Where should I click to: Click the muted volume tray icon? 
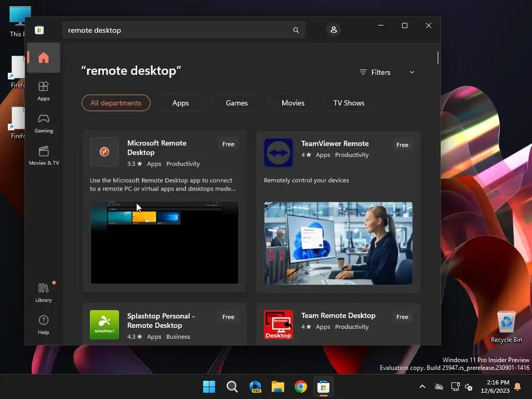pyautogui.click(x=469, y=387)
